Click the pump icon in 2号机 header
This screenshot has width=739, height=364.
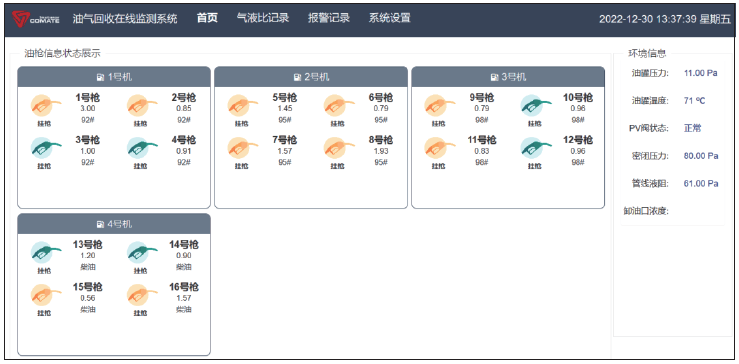(297, 77)
